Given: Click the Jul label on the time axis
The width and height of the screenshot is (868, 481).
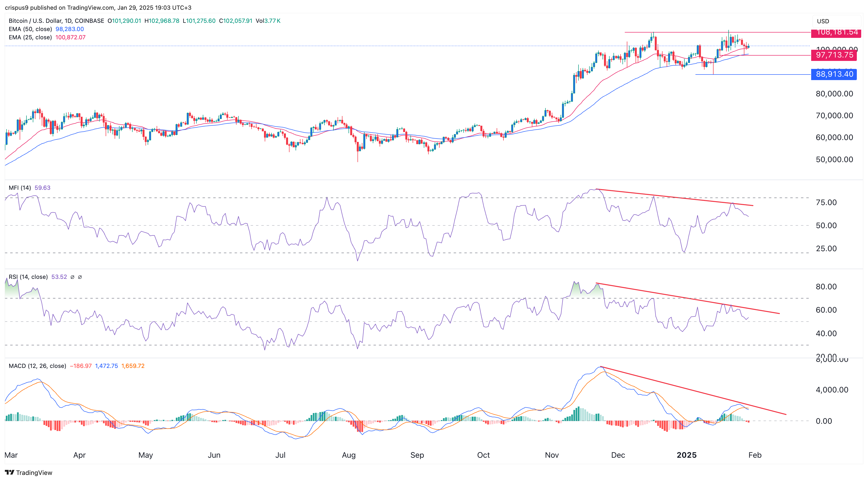Looking at the screenshot, I should [280, 455].
